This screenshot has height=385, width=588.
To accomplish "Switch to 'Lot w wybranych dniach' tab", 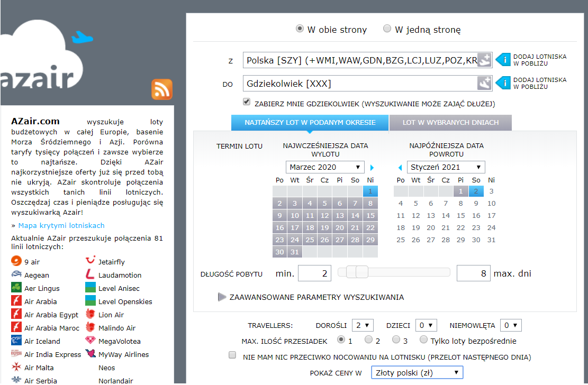I will tap(450, 123).
